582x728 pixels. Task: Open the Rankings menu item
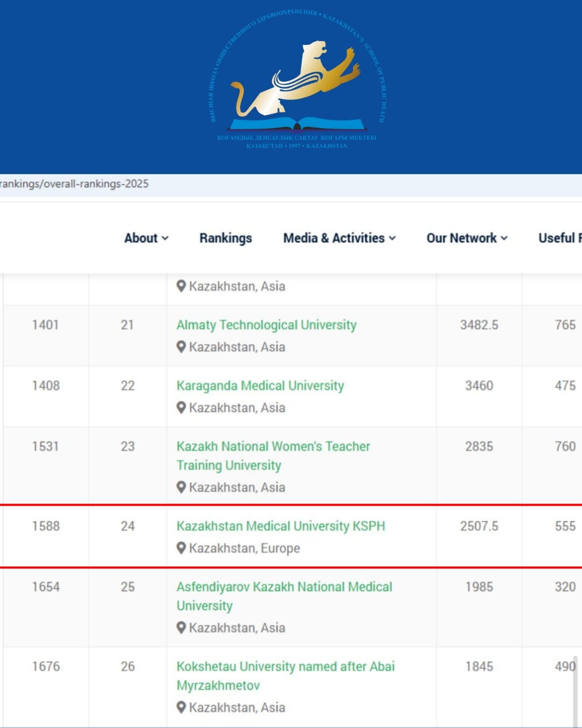pyautogui.click(x=225, y=238)
